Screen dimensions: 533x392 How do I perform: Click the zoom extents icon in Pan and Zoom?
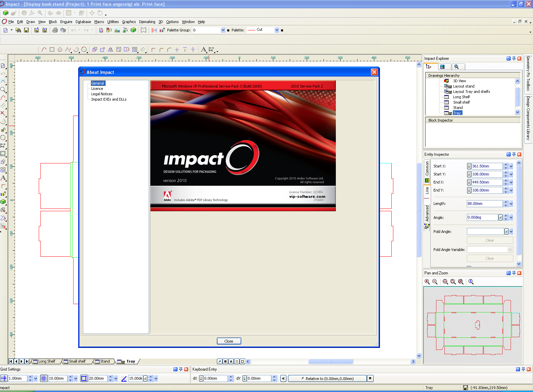pos(445,282)
